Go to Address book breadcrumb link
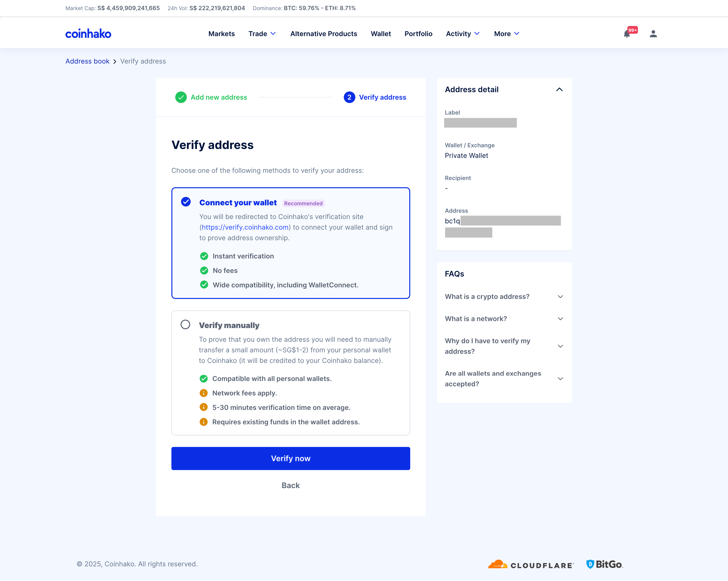Image resolution: width=728 pixels, height=581 pixels. coord(87,61)
